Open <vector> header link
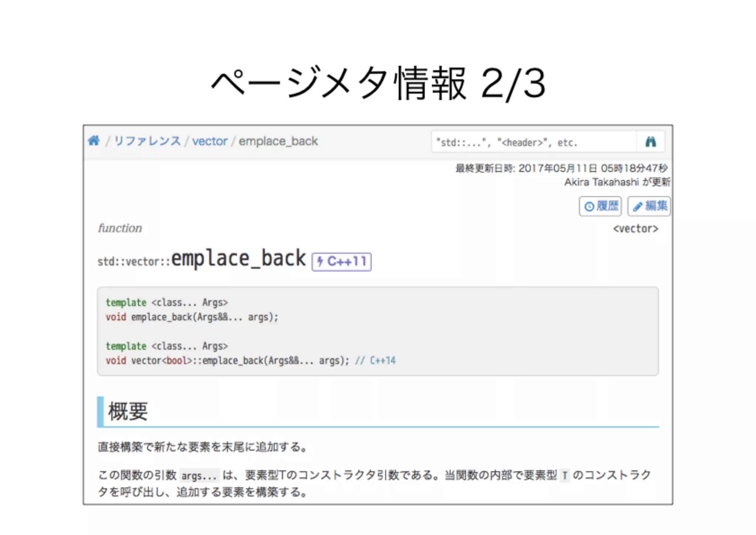 (636, 229)
